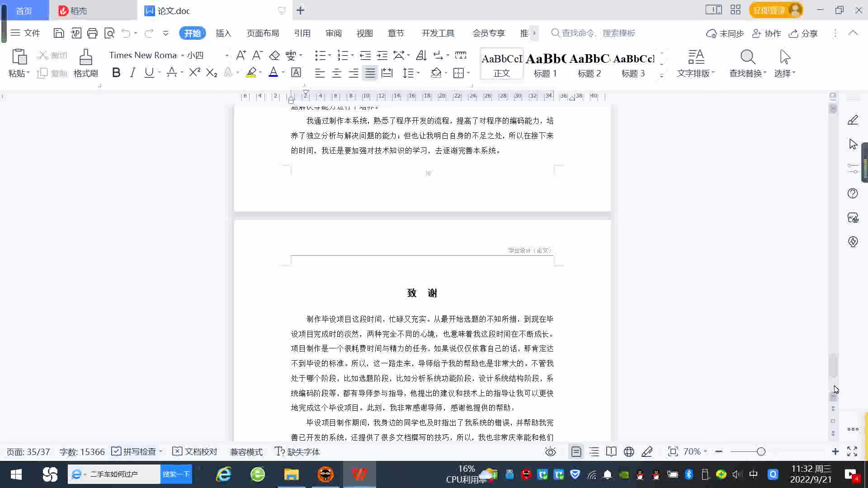
Task: Click the clear formatting eraser icon
Action: (x=274, y=55)
